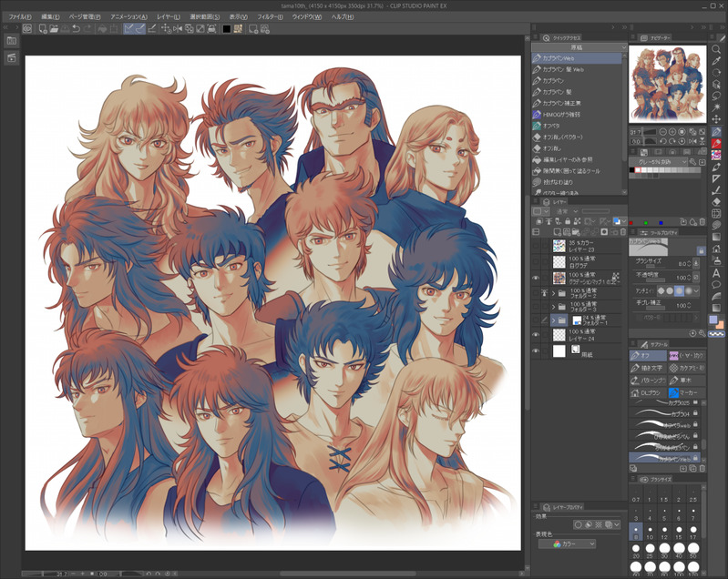Viewport: 728px width, 579px height.
Task: Open the フィルター(I) menu
Action: point(271,16)
